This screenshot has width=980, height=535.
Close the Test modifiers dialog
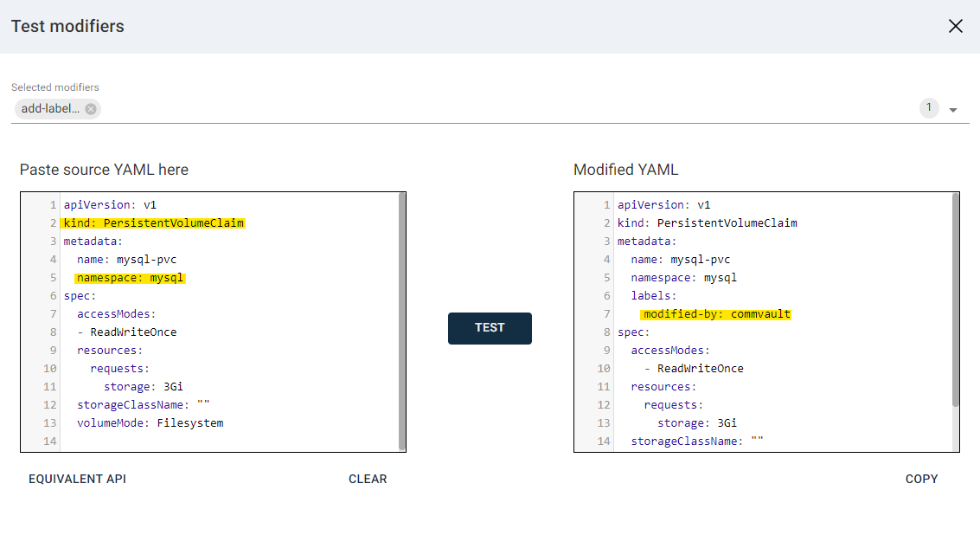pyautogui.click(x=955, y=26)
